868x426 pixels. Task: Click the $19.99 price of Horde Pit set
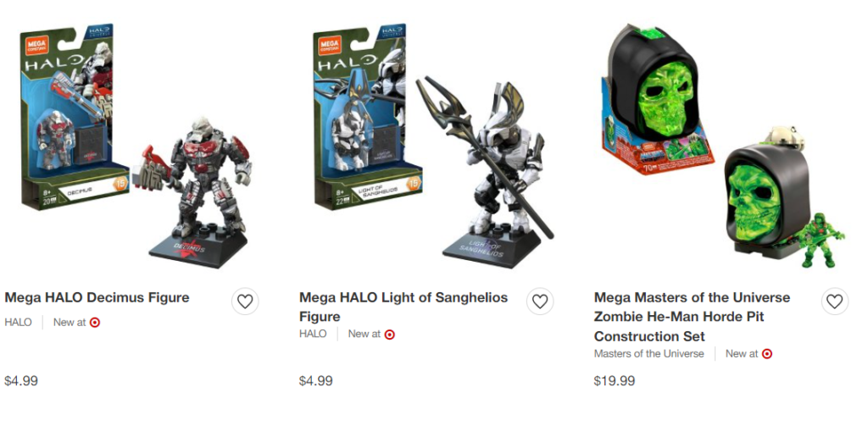[x=615, y=380]
